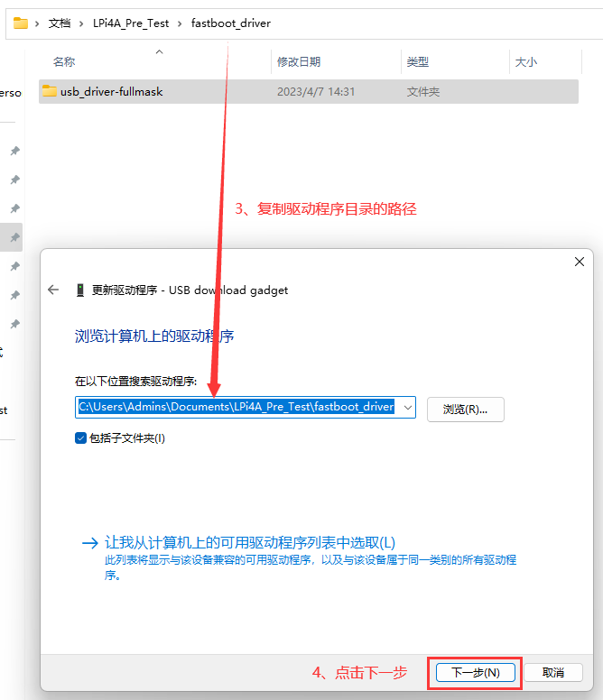
Task: Click the 文档 breadcrumb in the address bar
Action: click(60, 23)
